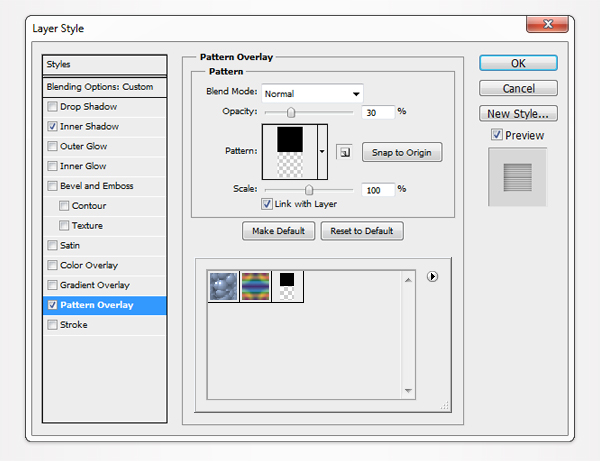Click the new preset from pattern icon
Image resolution: width=600 pixels, height=461 pixels.
(343, 152)
